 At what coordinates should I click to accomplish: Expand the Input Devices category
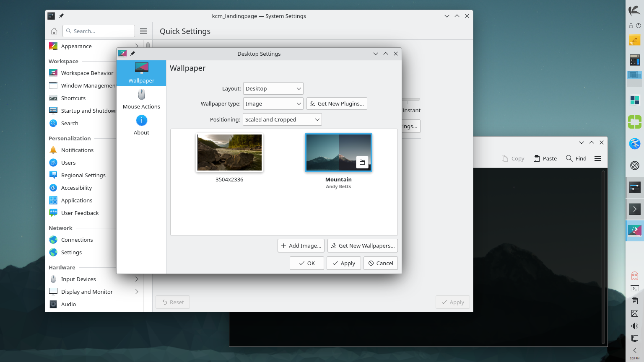pos(137,279)
